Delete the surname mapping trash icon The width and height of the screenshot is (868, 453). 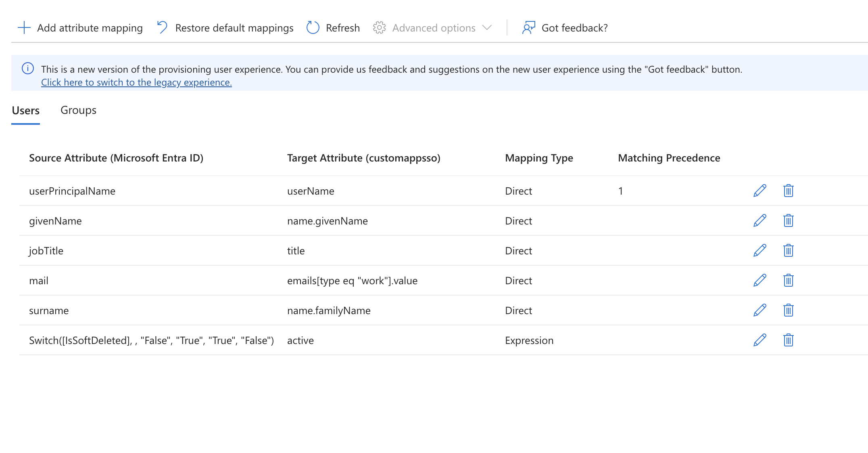tap(789, 310)
